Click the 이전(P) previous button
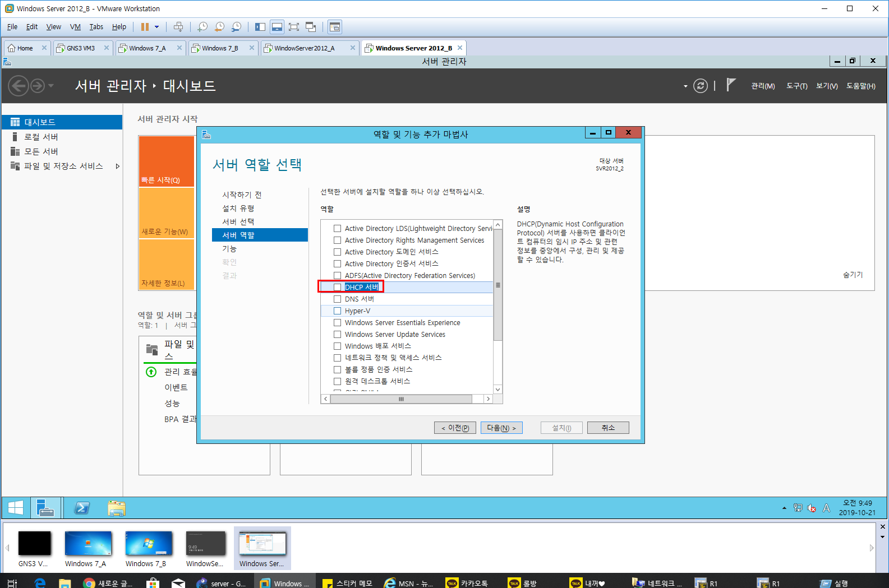 pyautogui.click(x=455, y=428)
